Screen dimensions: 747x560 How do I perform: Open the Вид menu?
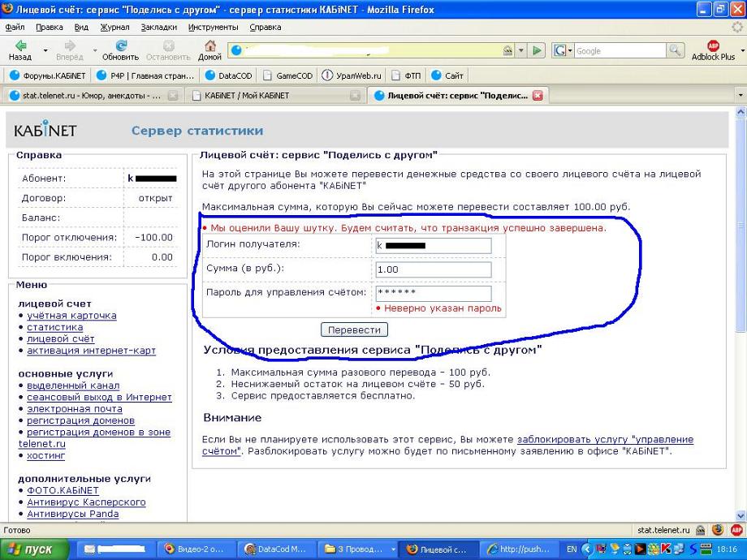(x=81, y=27)
